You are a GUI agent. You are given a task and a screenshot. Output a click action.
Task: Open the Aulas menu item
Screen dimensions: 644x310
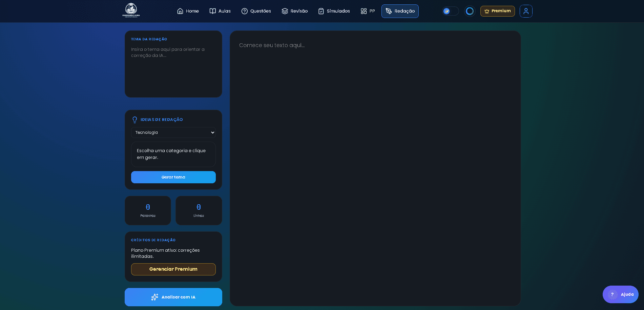click(x=220, y=11)
